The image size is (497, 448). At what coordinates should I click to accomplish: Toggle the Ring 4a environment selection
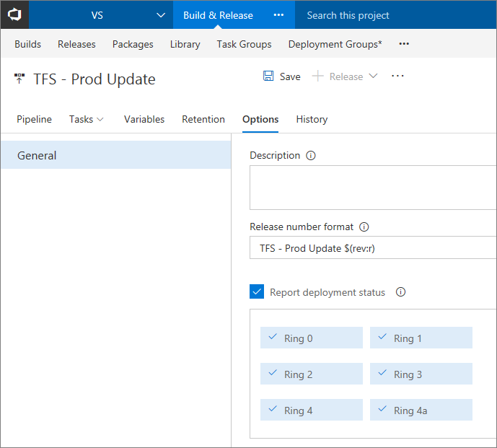point(421,410)
